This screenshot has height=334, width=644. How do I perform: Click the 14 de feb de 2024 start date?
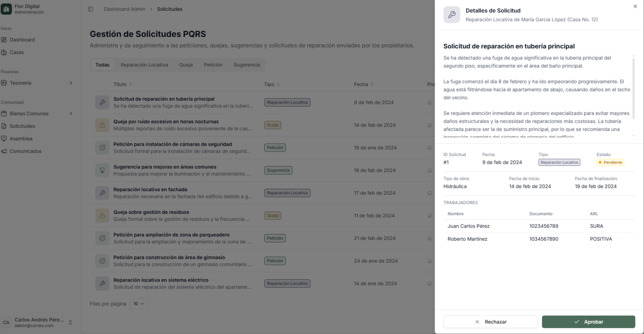coord(530,186)
